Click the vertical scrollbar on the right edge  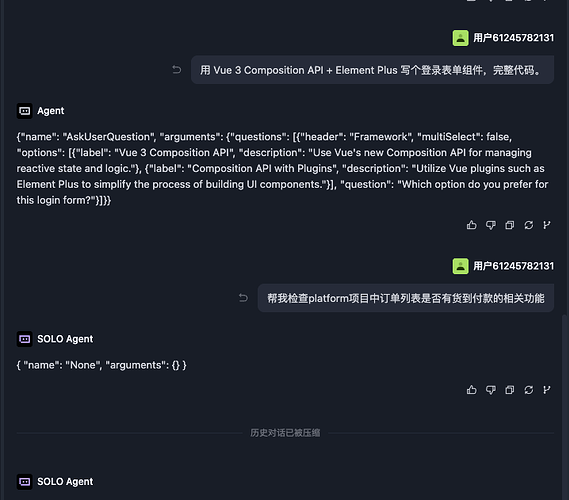coord(564,406)
